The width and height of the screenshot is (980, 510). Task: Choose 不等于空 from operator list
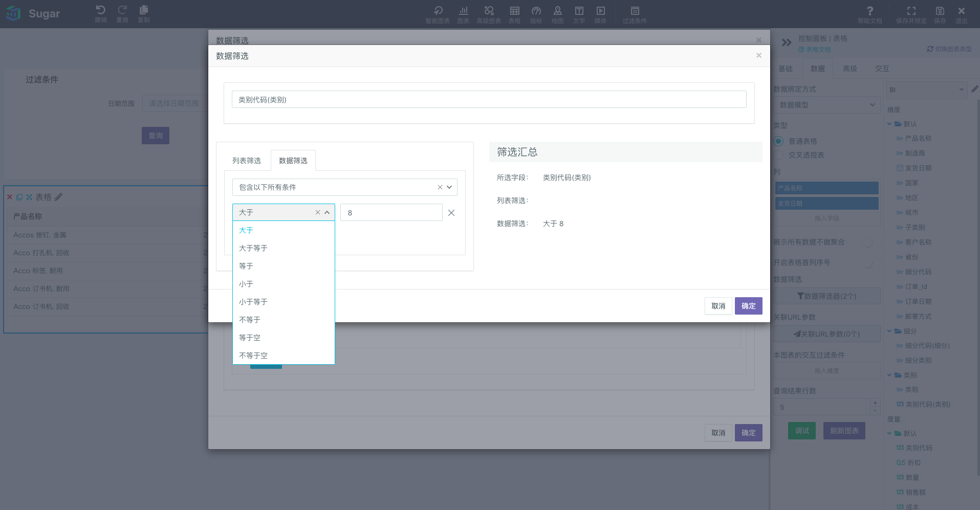[x=284, y=356]
